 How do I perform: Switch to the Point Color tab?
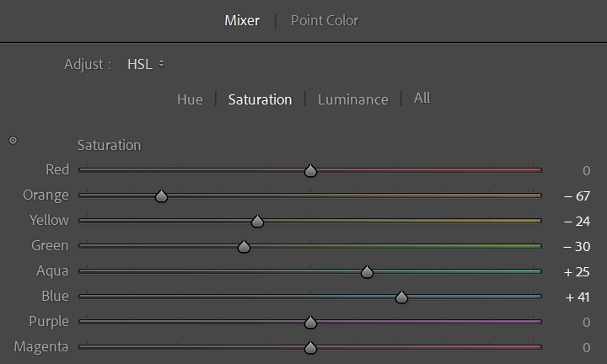coord(325,20)
